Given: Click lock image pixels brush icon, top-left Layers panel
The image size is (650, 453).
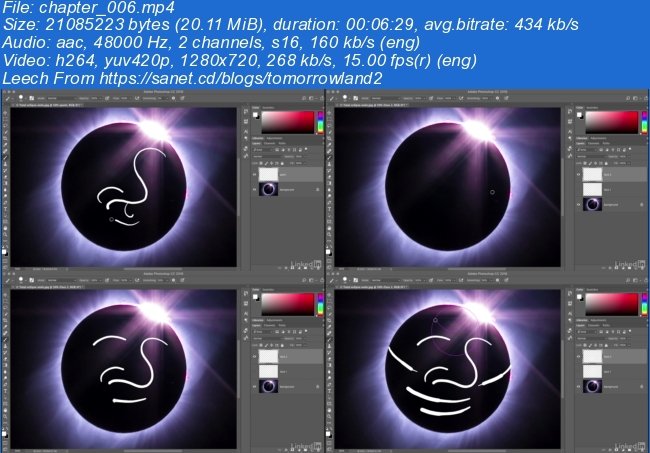Looking at the screenshot, I should point(267,163).
